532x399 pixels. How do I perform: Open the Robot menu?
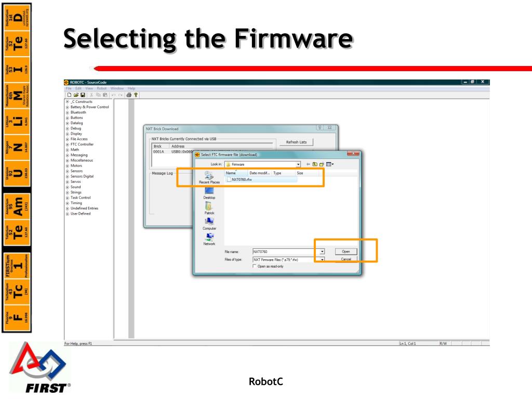102,88
